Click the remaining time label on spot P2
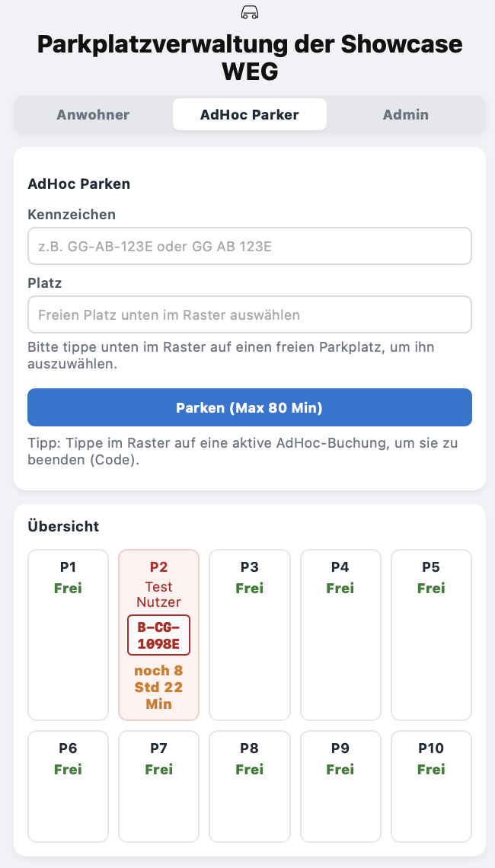 158,686
